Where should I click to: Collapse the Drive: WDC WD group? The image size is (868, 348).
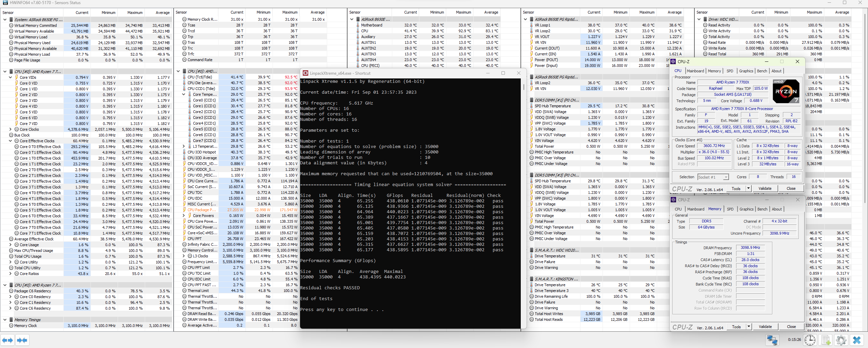[699, 19]
